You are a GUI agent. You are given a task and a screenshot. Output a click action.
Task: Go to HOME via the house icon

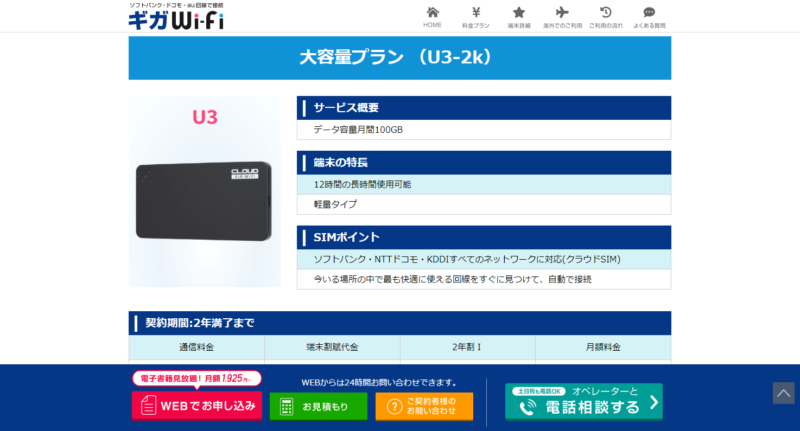pyautogui.click(x=432, y=17)
